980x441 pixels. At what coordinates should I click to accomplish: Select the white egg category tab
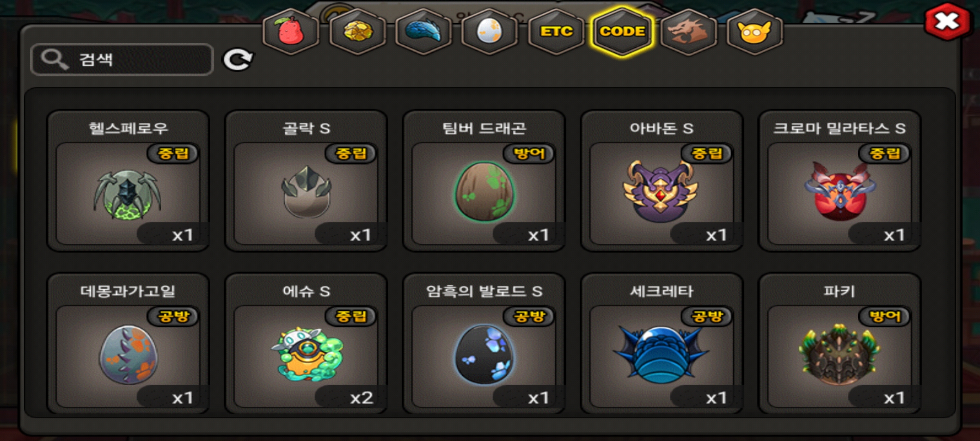(490, 31)
